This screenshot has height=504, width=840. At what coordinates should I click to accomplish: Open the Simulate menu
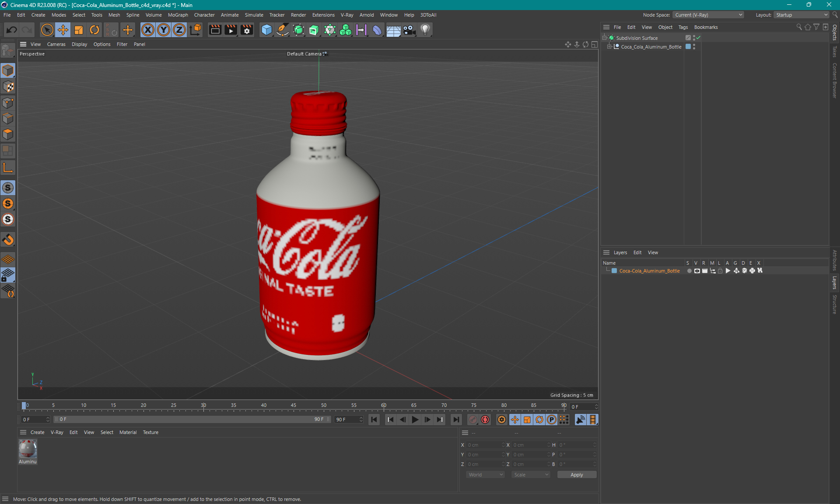(x=254, y=15)
